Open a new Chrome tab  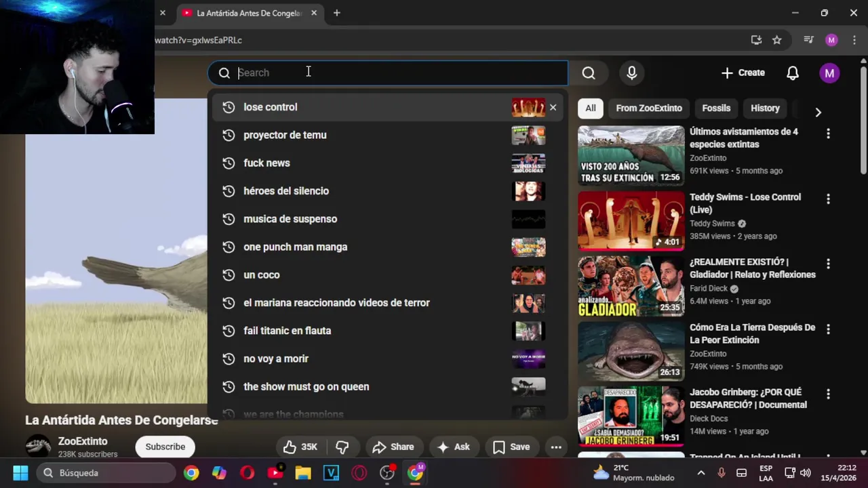[336, 13]
